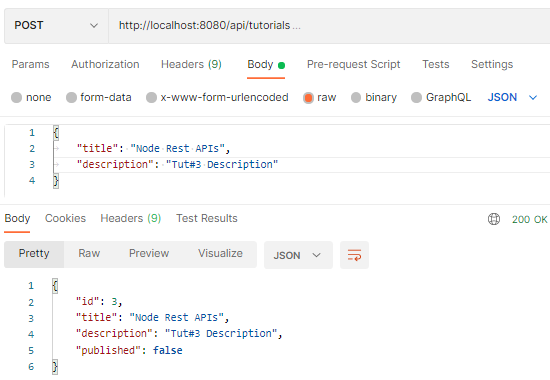Open the blue JSON format dropdown
The image size is (550, 380).
click(512, 97)
